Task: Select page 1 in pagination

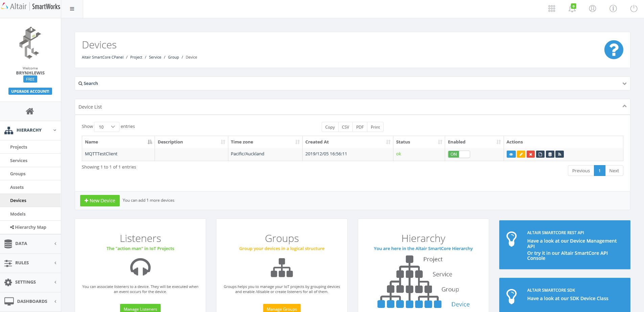Action: point(599,171)
